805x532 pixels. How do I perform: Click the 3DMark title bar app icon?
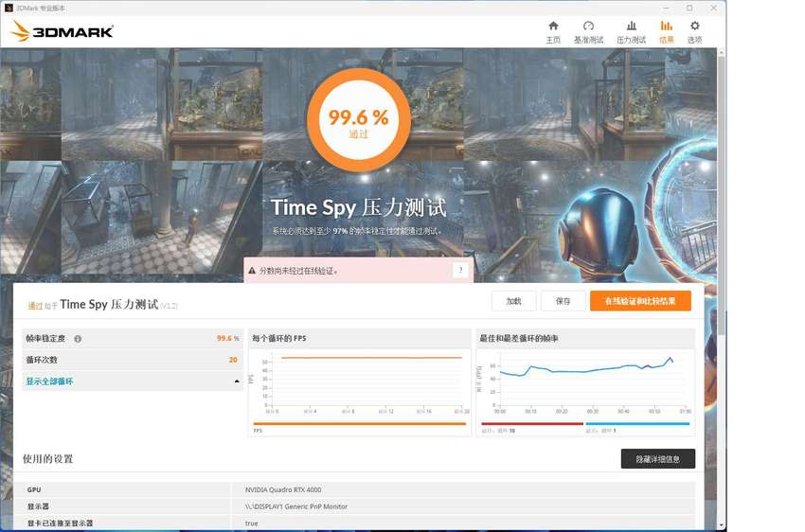pos(9,8)
